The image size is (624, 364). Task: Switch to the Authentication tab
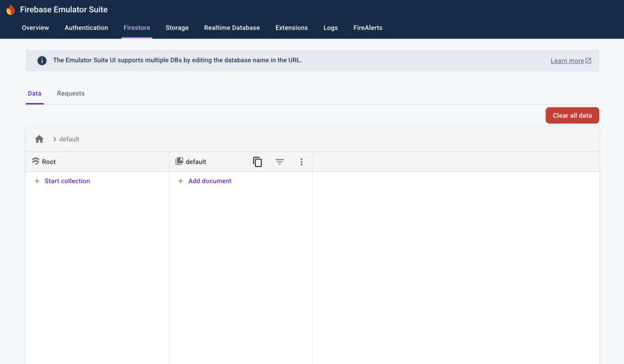[86, 28]
